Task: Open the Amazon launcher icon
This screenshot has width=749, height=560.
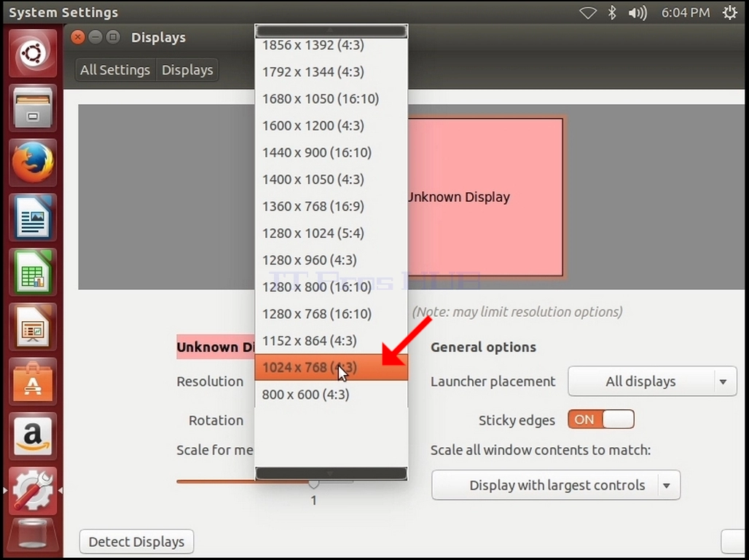Action: 33,436
